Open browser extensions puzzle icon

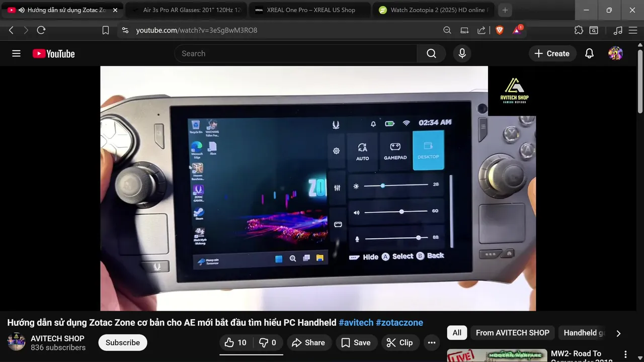pos(579,30)
